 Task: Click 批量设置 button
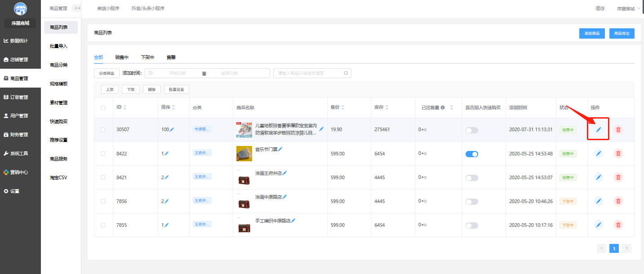click(177, 89)
